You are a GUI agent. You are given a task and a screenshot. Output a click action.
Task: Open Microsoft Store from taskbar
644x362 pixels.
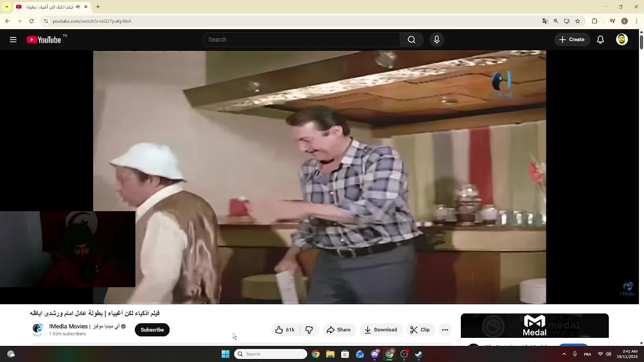pos(345,354)
